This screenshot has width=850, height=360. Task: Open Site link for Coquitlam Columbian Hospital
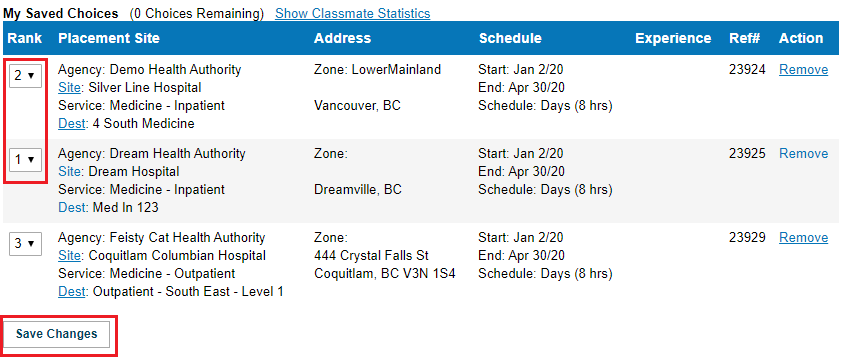(x=69, y=256)
